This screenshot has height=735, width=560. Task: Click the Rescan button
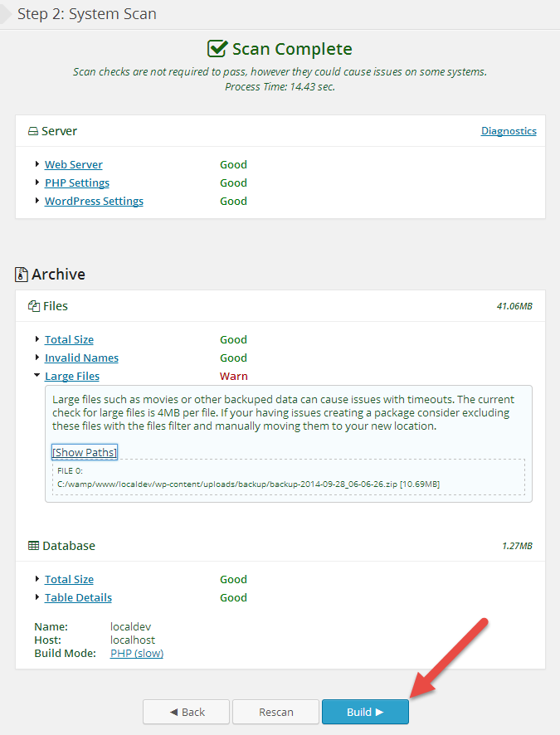[x=276, y=712]
